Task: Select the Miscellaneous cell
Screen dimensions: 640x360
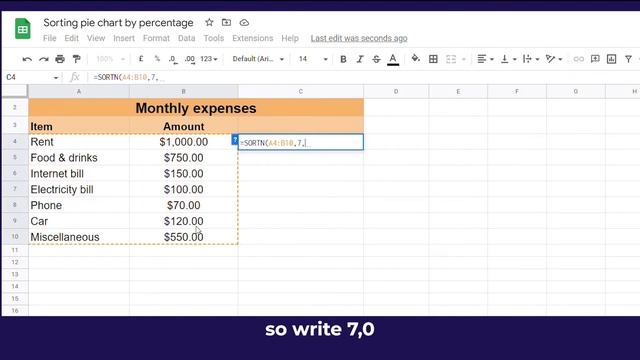Action: coord(79,237)
